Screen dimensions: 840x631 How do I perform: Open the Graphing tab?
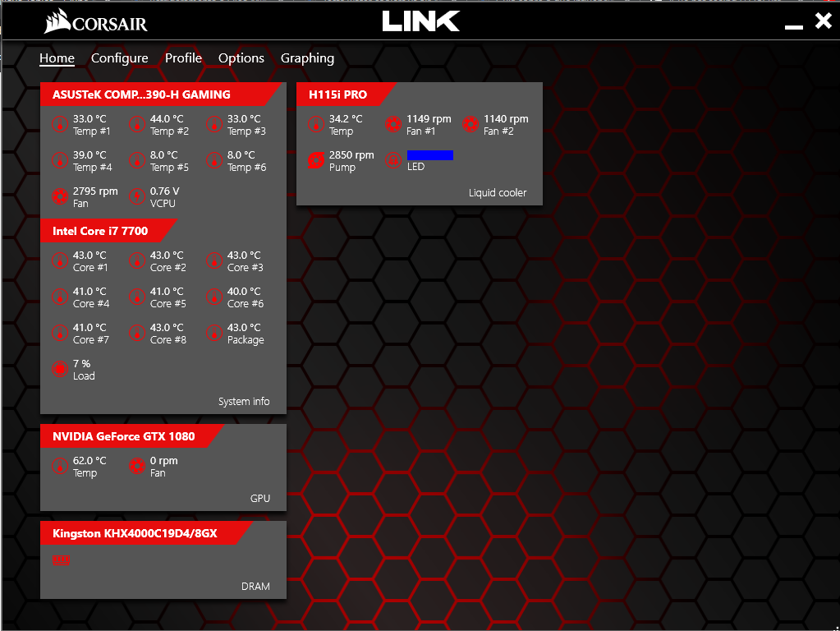click(x=307, y=58)
